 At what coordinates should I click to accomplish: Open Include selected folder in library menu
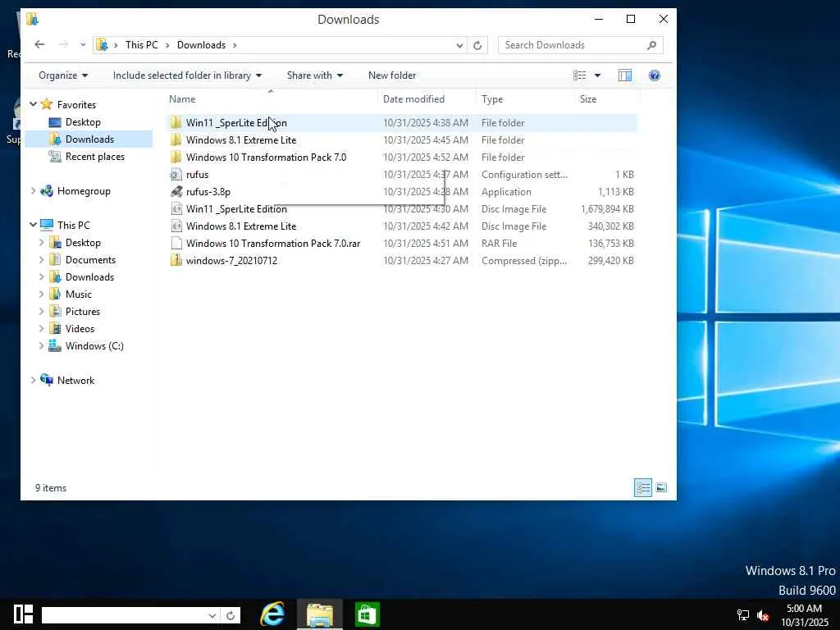coord(187,75)
